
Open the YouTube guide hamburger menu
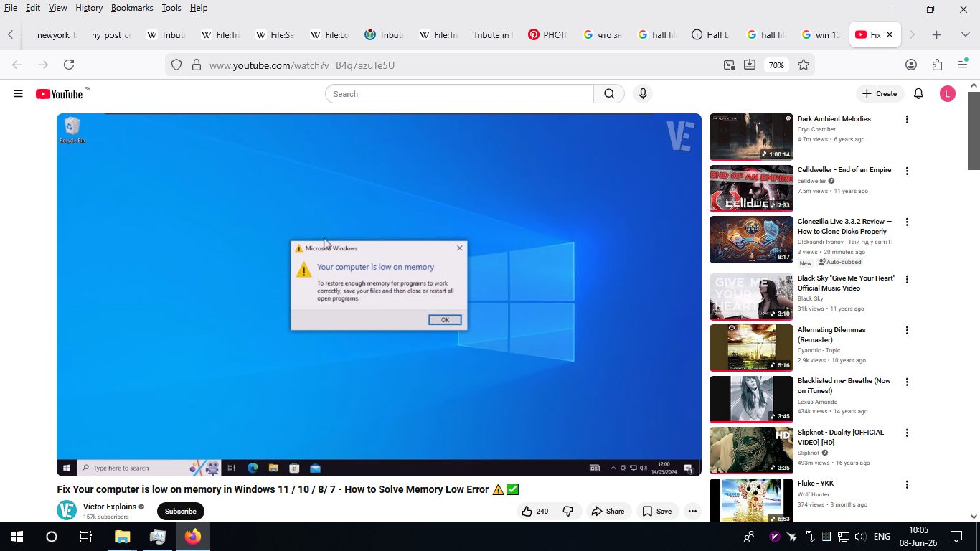18,94
